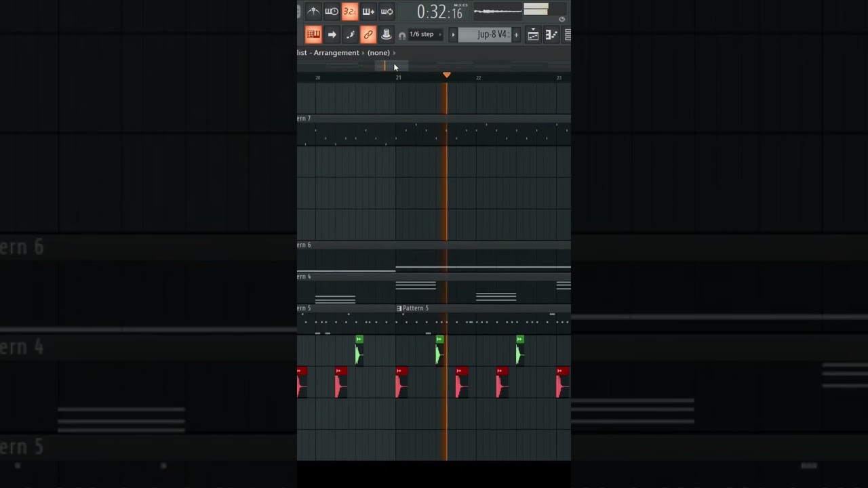Click the snap magnet icon
The width and height of the screenshot is (868, 488).
pos(402,36)
